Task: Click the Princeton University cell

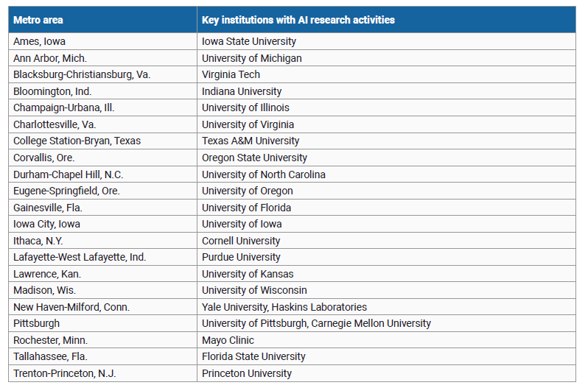Action: pyautogui.click(x=246, y=373)
